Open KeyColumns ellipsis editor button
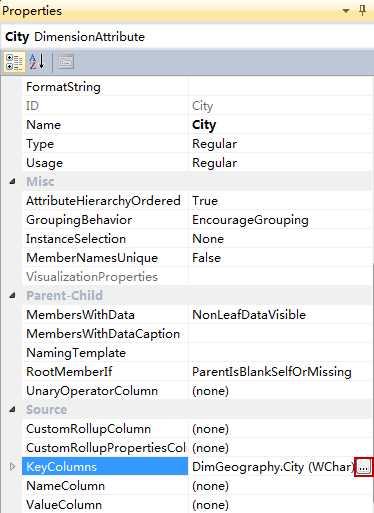The image size is (374, 513). pos(363,467)
